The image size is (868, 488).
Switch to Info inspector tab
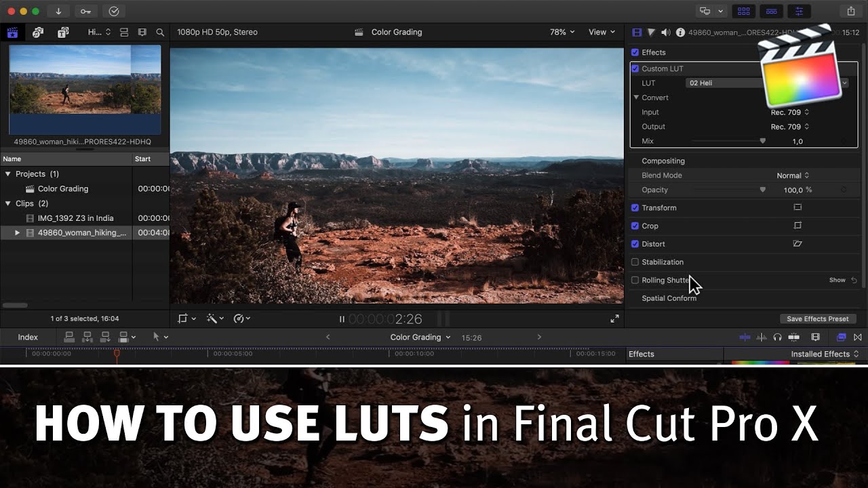(x=680, y=32)
